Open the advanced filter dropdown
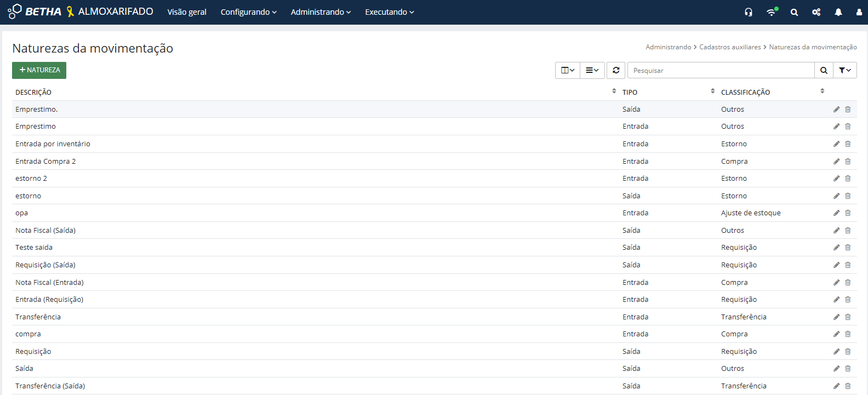The height and width of the screenshot is (395, 868). point(845,70)
